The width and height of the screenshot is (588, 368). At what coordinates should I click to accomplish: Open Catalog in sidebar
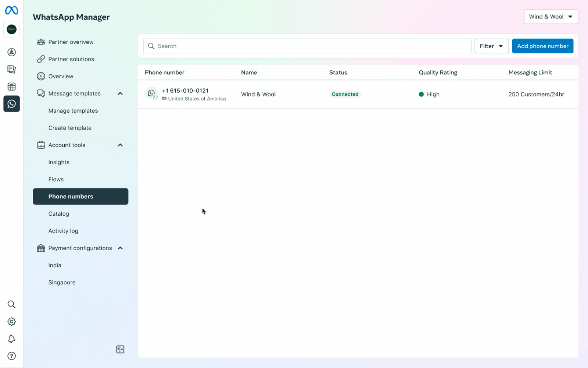(59, 214)
